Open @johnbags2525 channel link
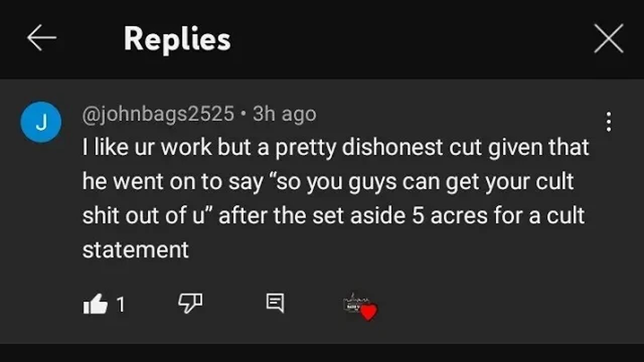The width and height of the screenshot is (644, 362). 158,114
